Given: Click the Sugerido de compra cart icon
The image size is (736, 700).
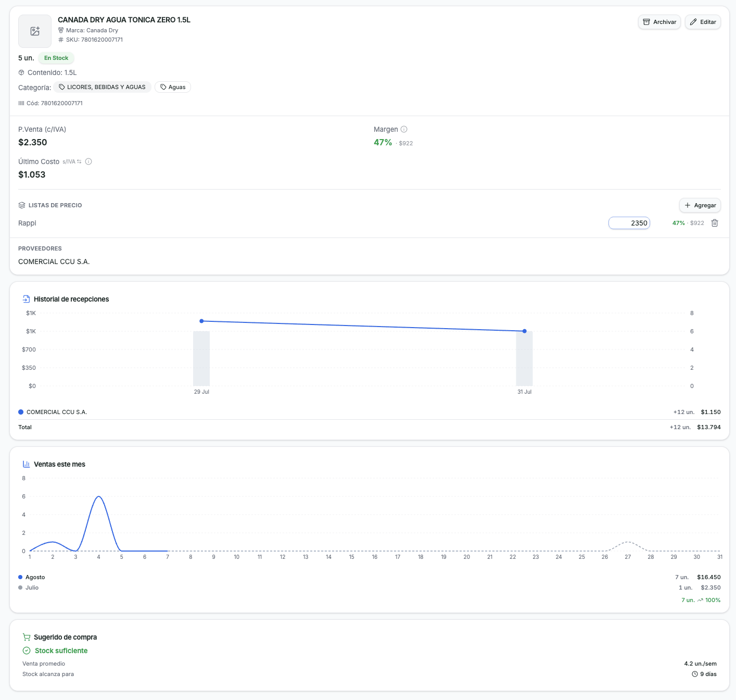Looking at the screenshot, I should click(26, 637).
